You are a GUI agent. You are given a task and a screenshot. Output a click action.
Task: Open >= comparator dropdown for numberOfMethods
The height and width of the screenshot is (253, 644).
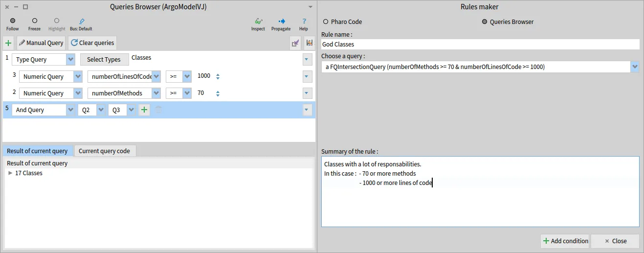point(187,93)
